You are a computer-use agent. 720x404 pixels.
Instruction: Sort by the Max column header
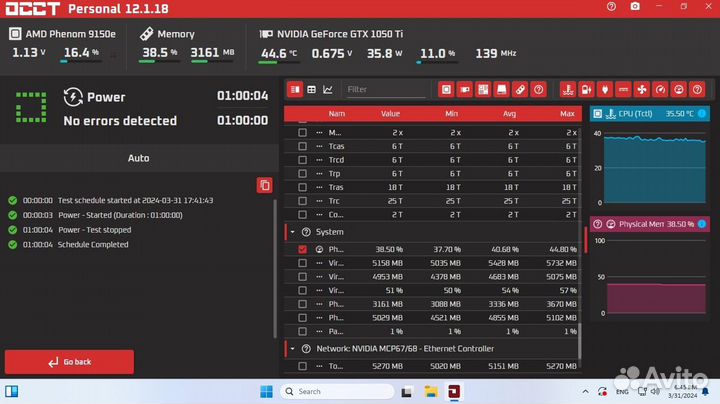click(x=567, y=113)
